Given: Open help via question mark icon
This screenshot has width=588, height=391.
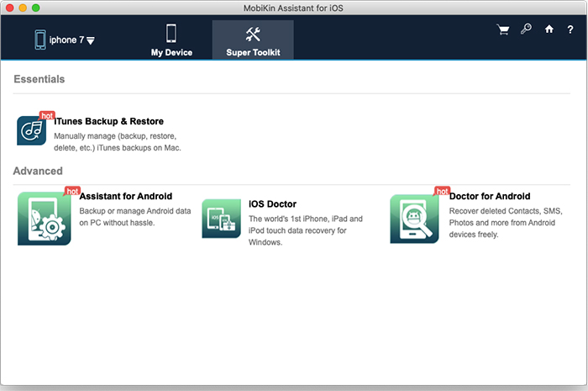Looking at the screenshot, I should [570, 29].
